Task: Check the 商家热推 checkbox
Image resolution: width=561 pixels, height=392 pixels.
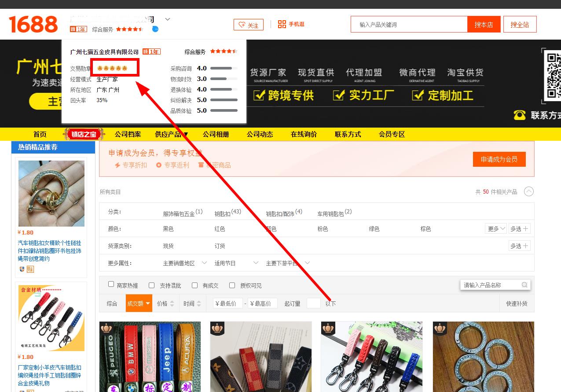Action: [111, 285]
